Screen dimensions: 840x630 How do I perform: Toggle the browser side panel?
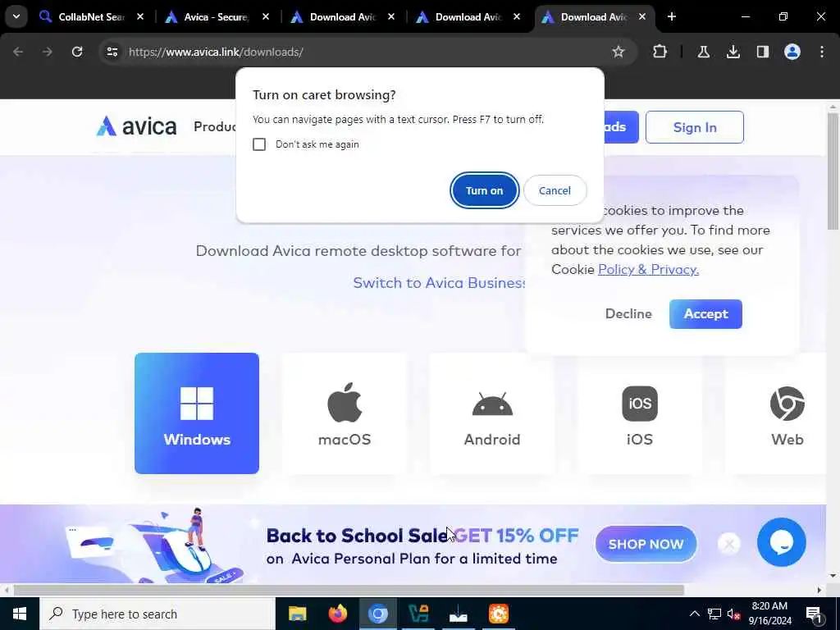pos(763,52)
